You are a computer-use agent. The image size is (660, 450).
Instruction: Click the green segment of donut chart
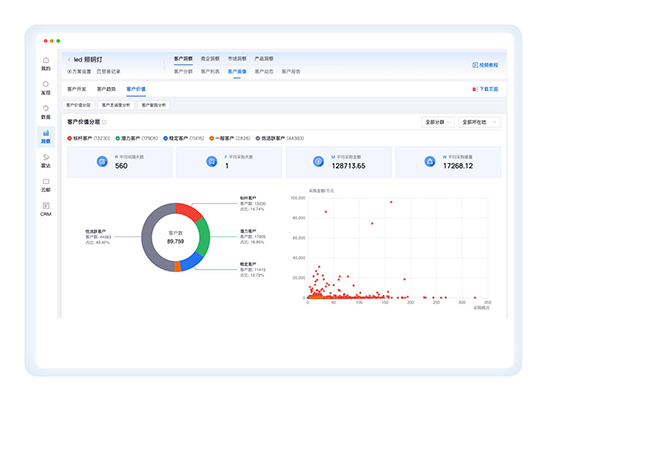tap(203, 237)
